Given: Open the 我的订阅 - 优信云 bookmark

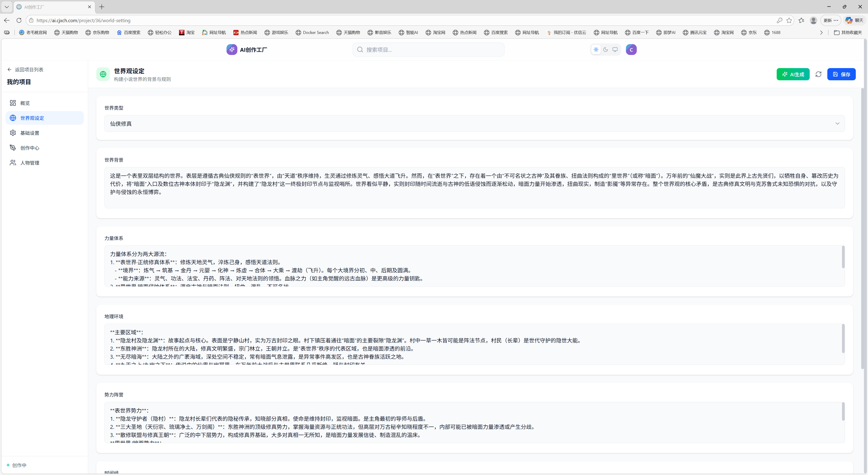Looking at the screenshot, I should pyautogui.click(x=566, y=32).
